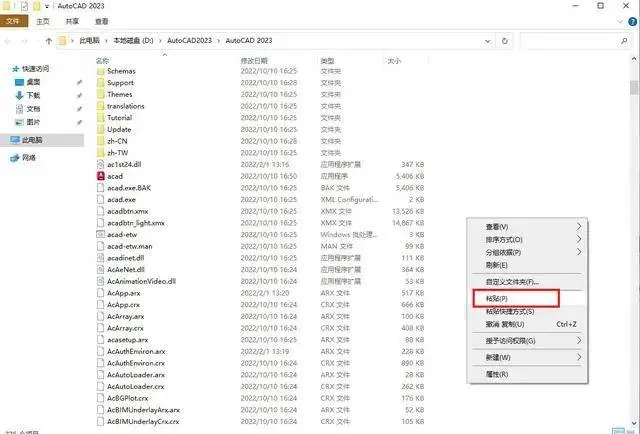Viewport: 640px width, 434px height.
Task: Select the AcApp.arx file
Action: point(124,293)
